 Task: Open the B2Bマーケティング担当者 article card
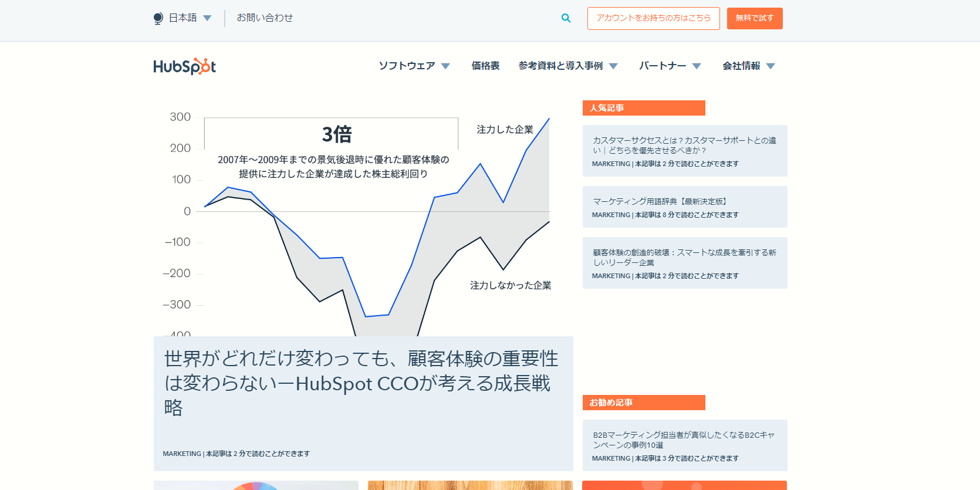(x=685, y=445)
